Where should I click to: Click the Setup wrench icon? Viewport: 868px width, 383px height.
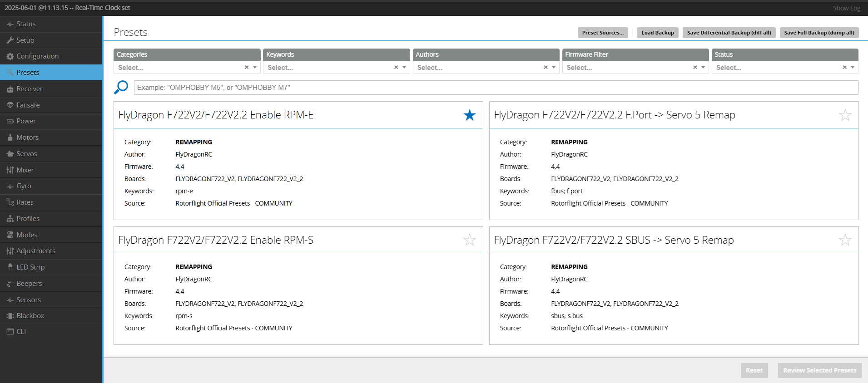[x=10, y=40]
